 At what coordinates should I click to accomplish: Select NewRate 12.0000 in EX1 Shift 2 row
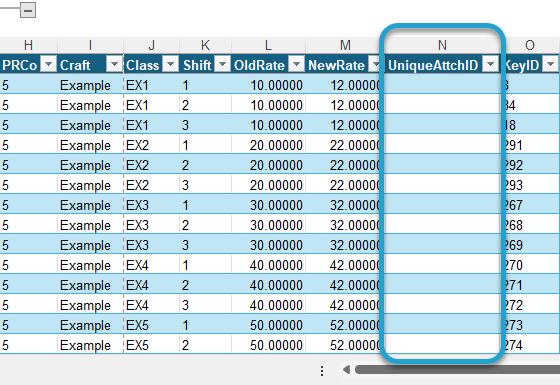point(345,105)
